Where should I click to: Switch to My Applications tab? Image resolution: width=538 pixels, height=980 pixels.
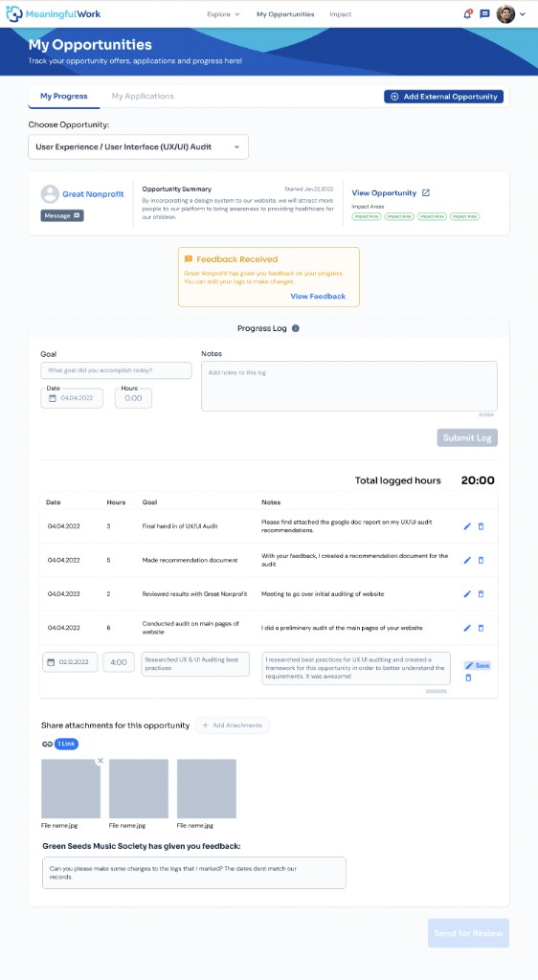143,97
